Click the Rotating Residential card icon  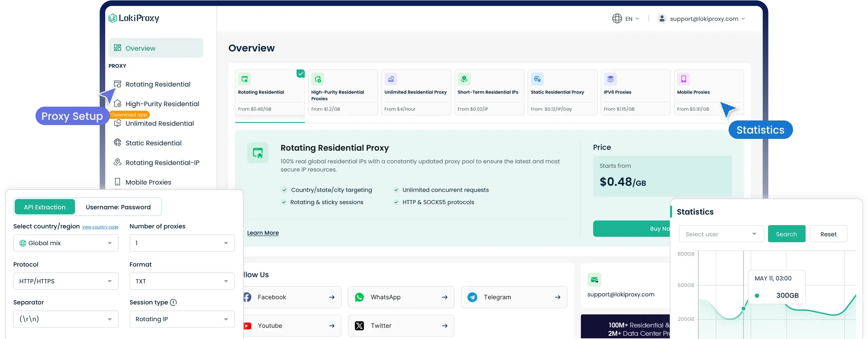coord(245,79)
